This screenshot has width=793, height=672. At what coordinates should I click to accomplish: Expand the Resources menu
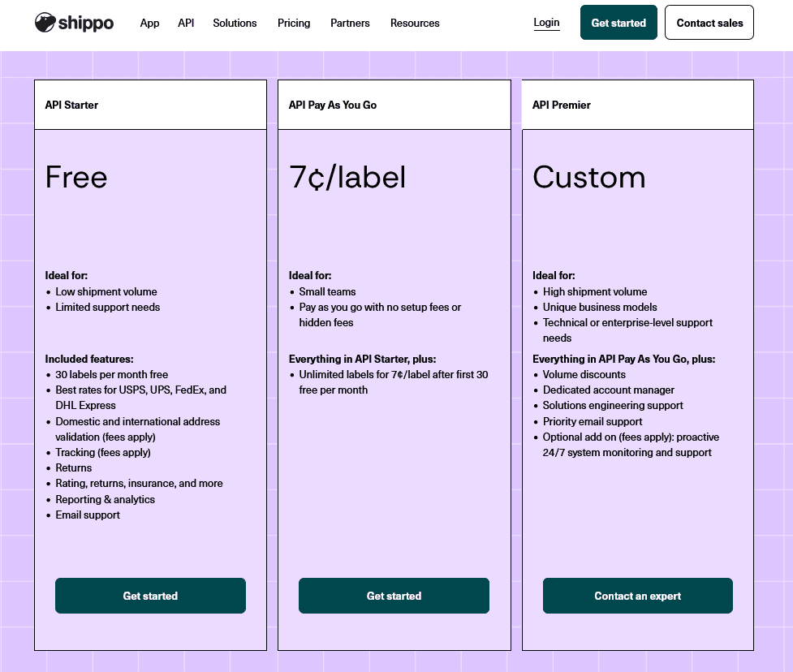(x=415, y=24)
